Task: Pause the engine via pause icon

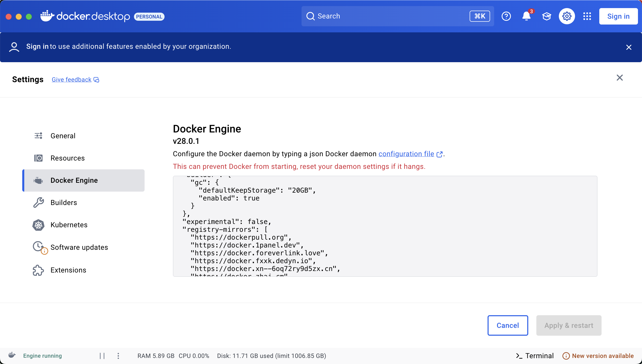Action: point(102,356)
